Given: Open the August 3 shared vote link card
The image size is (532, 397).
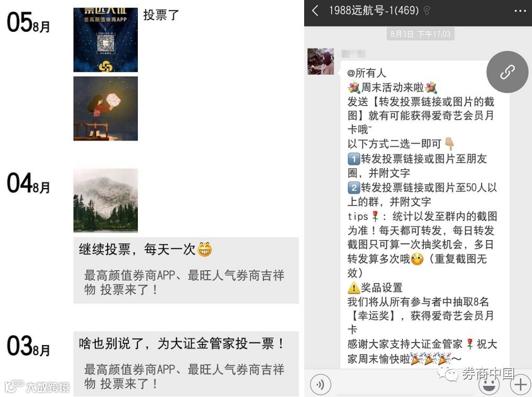Looking at the screenshot, I should 186,364.
